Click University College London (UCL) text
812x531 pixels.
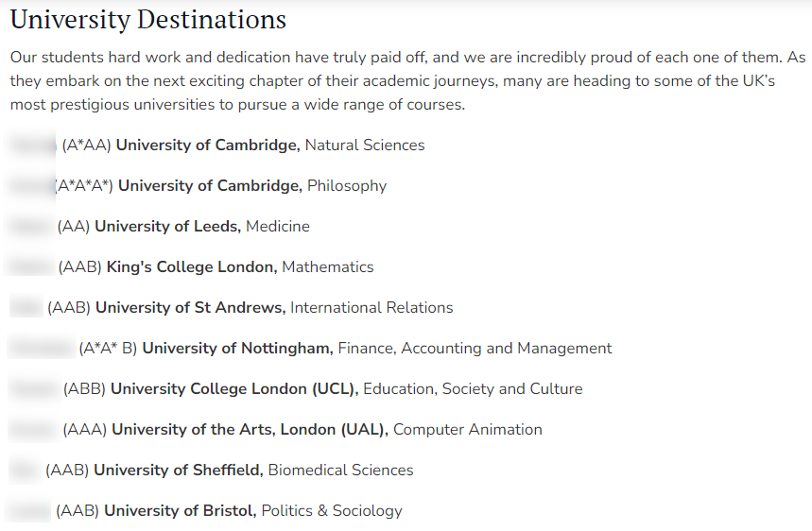234,389
